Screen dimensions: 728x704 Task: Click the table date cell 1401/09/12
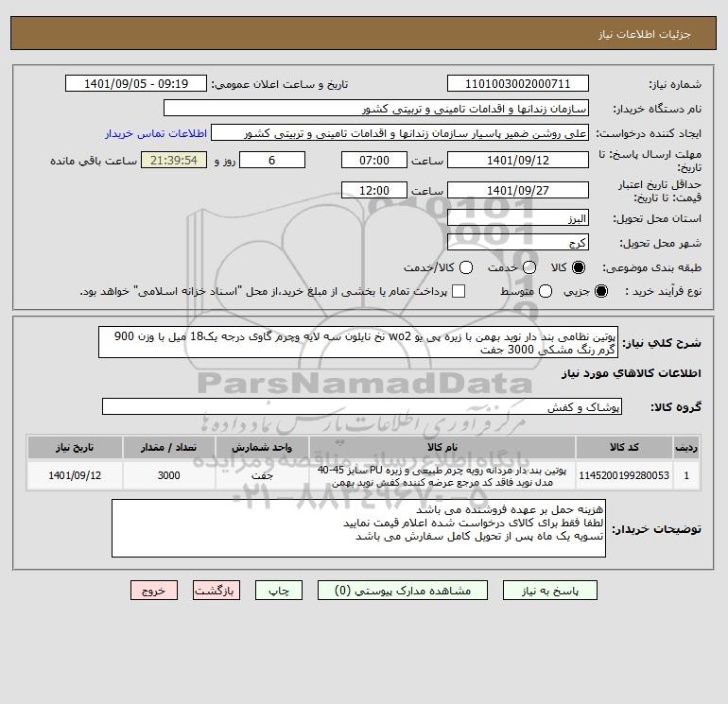tap(75, 475)
